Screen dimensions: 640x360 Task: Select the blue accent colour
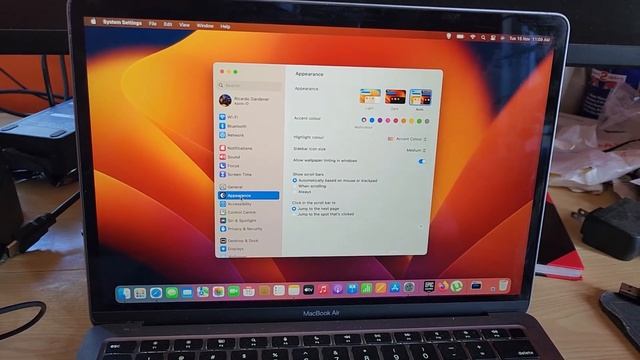tap(372, 120)
